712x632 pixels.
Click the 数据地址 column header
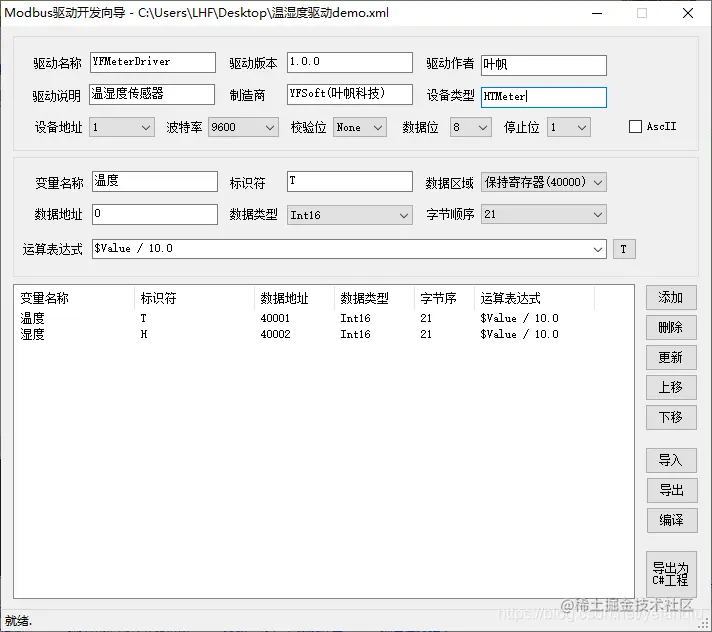(294, 298)
